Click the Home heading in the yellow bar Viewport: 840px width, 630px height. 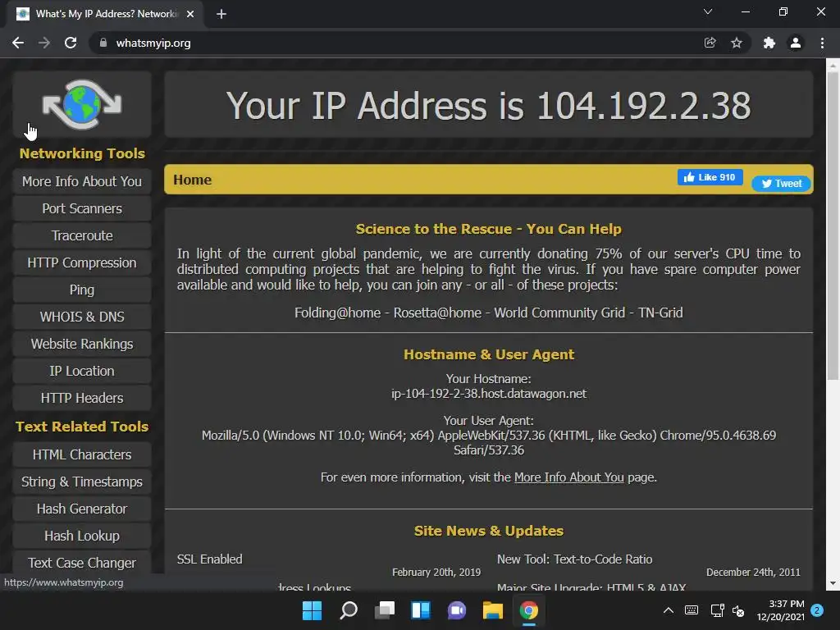pos(192,180)
